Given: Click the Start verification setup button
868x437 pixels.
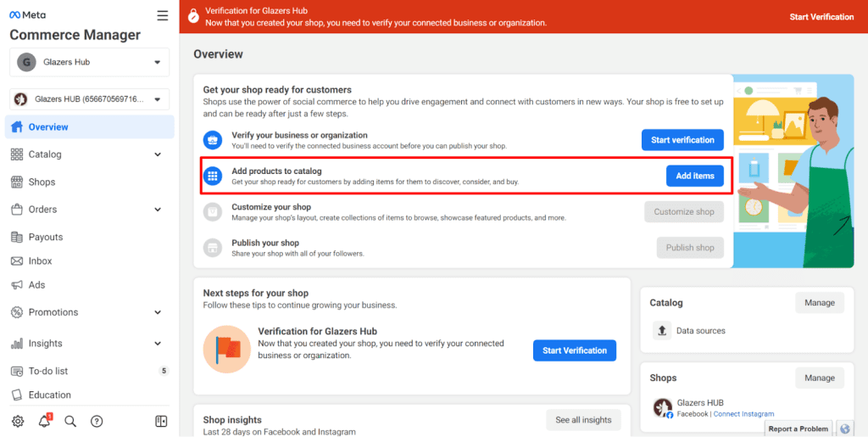Looking at the screenshot, I should click(682, 140).
